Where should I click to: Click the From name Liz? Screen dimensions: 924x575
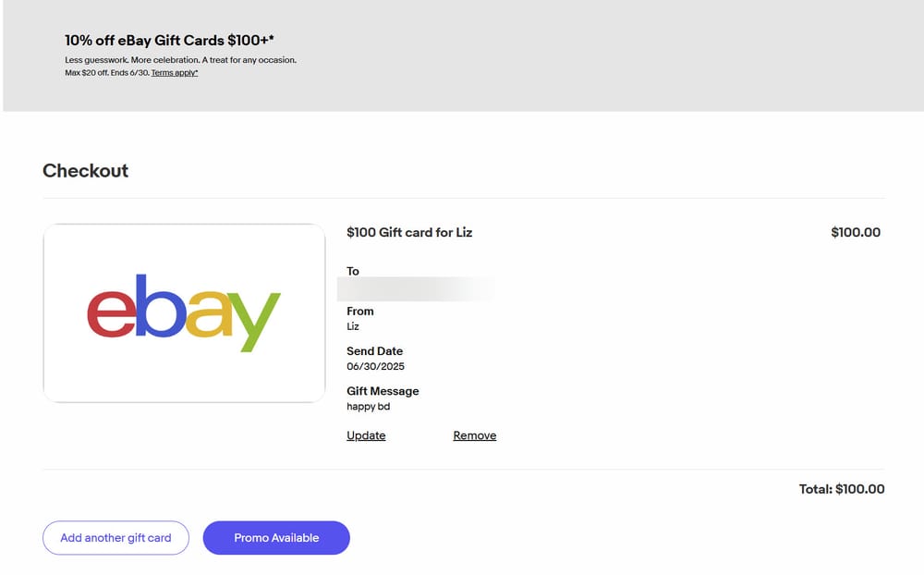click(353, 326)
